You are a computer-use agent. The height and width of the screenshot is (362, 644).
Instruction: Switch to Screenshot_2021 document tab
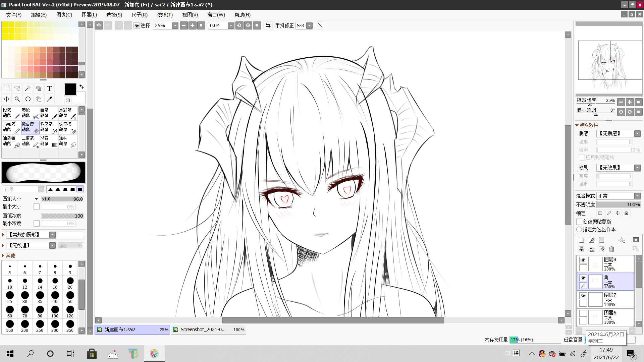tap(209, 330)
